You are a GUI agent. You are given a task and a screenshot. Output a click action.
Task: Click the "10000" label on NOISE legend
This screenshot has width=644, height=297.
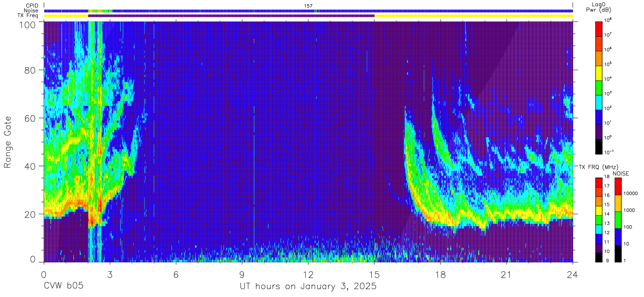coord(630,193)
